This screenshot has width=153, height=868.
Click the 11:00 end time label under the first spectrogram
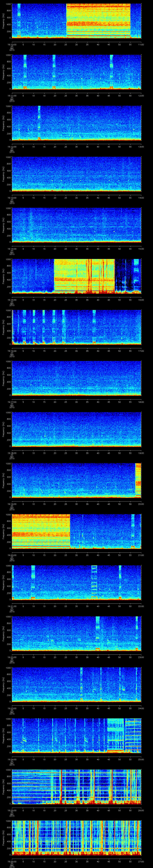click(x=141, y=44)
